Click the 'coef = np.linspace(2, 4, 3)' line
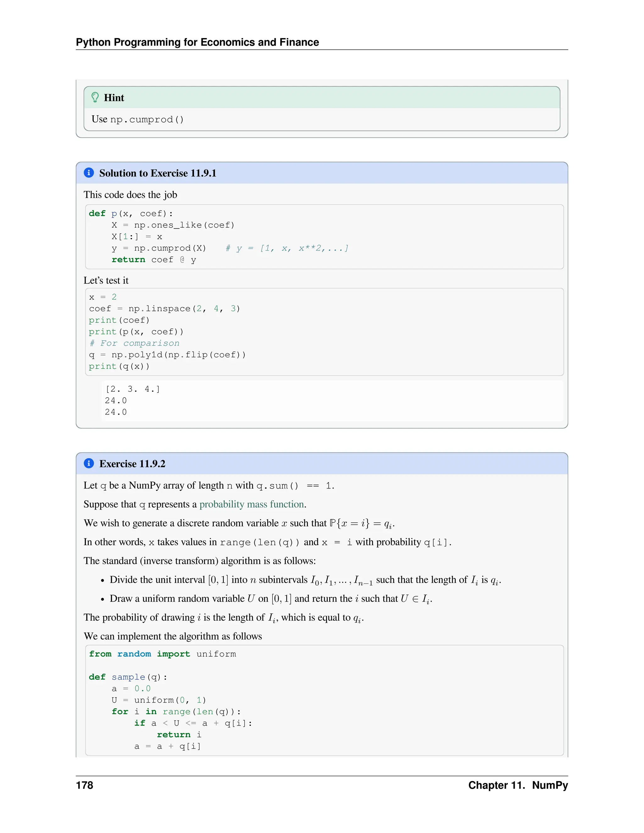 pyautogui.click(x=164, y=309)
